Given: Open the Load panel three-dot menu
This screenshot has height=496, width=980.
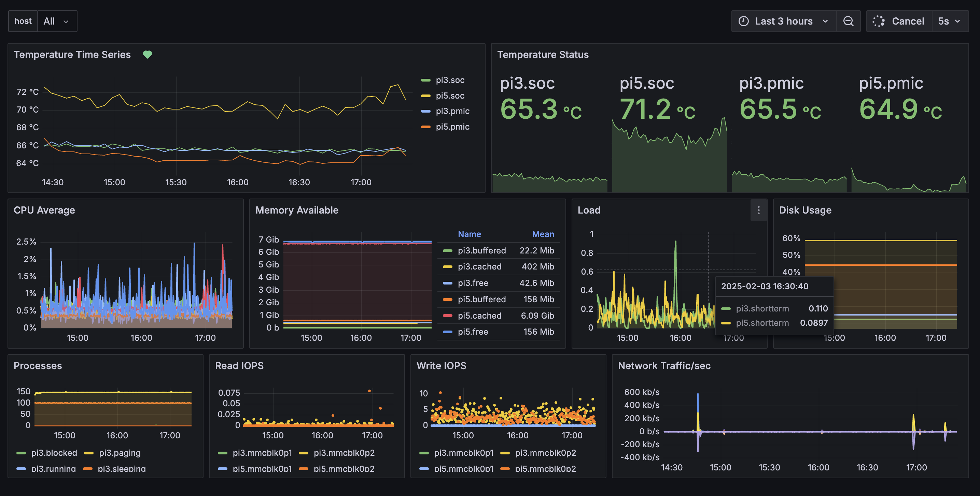Looking at the screenshot, I should [758, 210].
